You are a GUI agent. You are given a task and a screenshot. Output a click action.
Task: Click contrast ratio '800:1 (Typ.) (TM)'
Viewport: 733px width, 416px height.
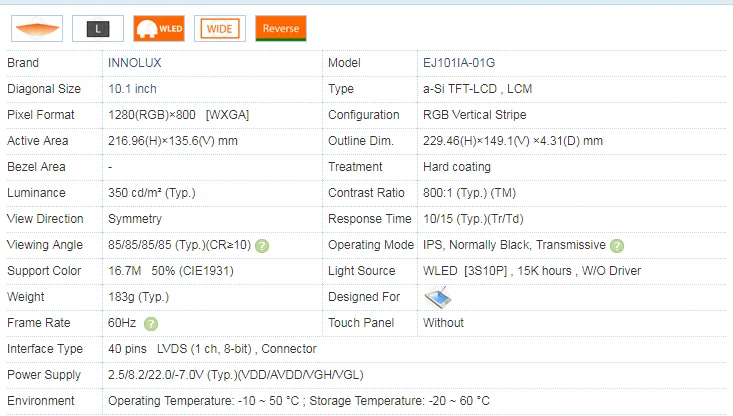click(469, 193)
